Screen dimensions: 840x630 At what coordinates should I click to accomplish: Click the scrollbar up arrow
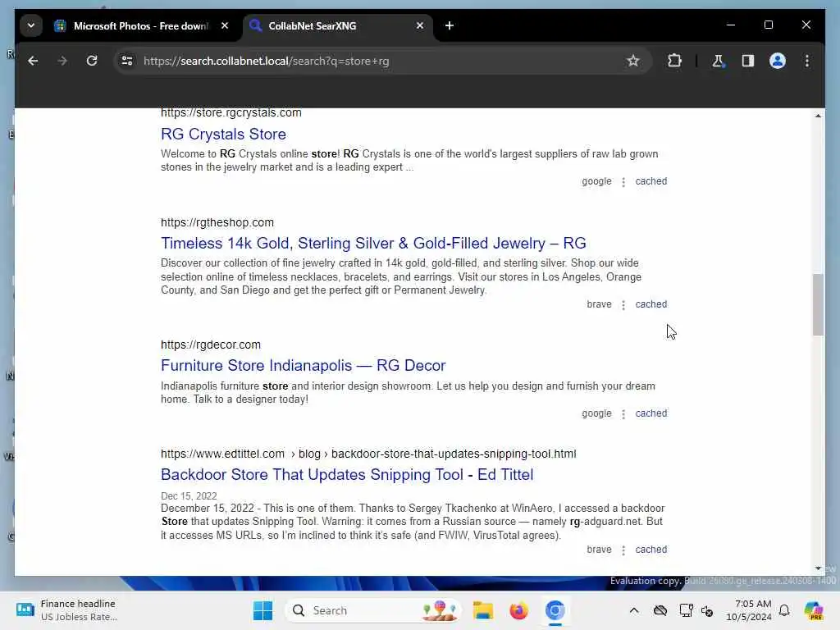pyautogui.click(x=818, y=116)
